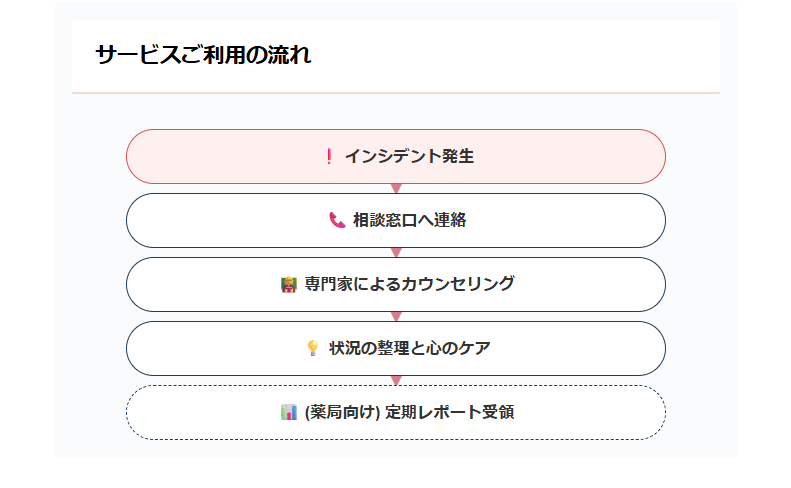The image size is (791, 488).
Task: Click the white header panel's empty area
Action: (x=550, y=55)
